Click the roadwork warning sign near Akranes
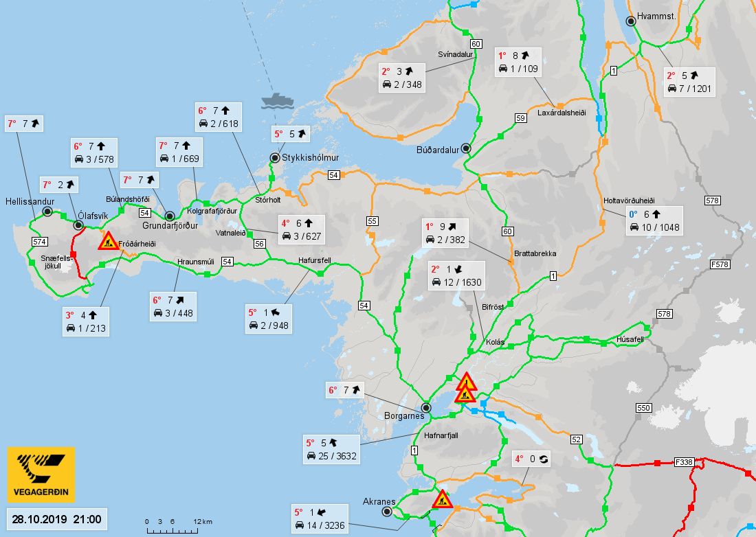This screenshot has width=756, height=537. point(442,499)
